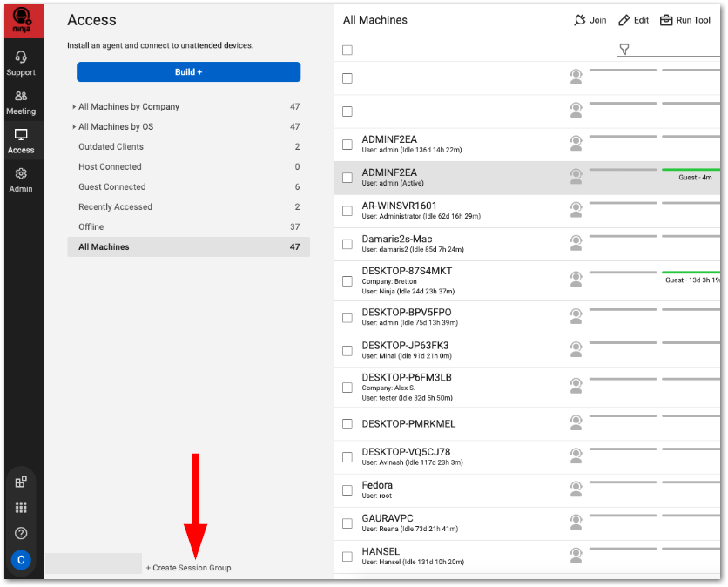Tick the select-all checkbox in header
This screenshot has width=728, height=587.
point(347,50)
